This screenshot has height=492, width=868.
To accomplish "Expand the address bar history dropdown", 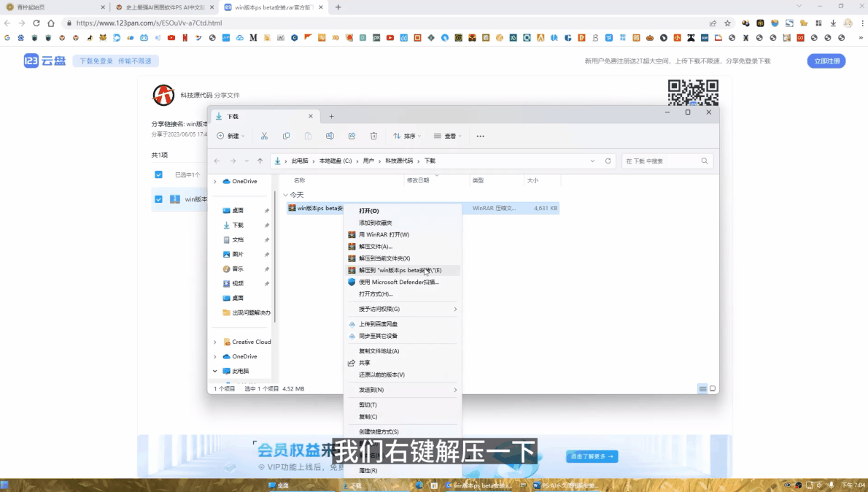I will point(592,161).
